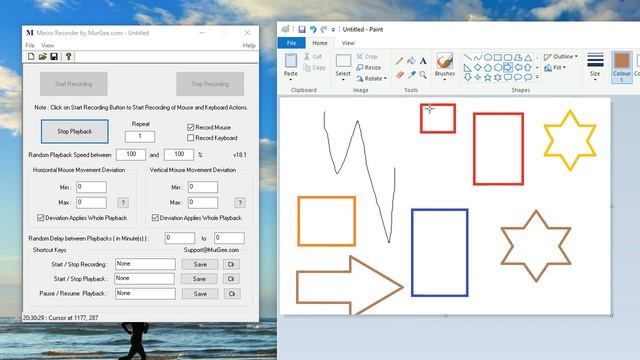Choose the Triangle shape in Shapes gallery
640x360 pixels.
tap(528, 58)
